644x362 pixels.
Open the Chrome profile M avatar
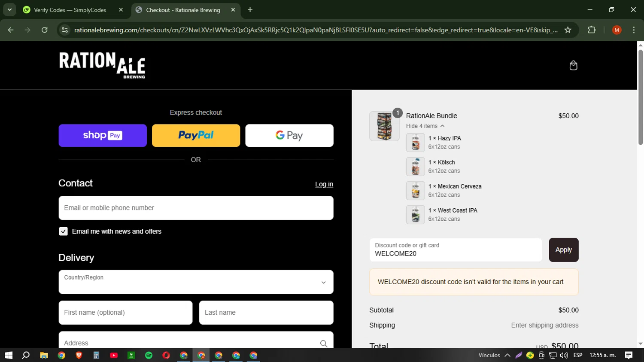(x=617, y=30)
